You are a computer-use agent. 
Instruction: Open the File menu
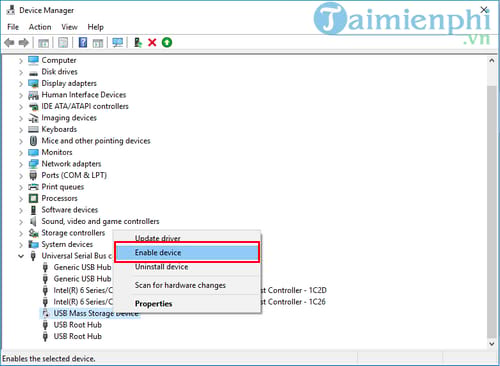[x=13, y=27]
